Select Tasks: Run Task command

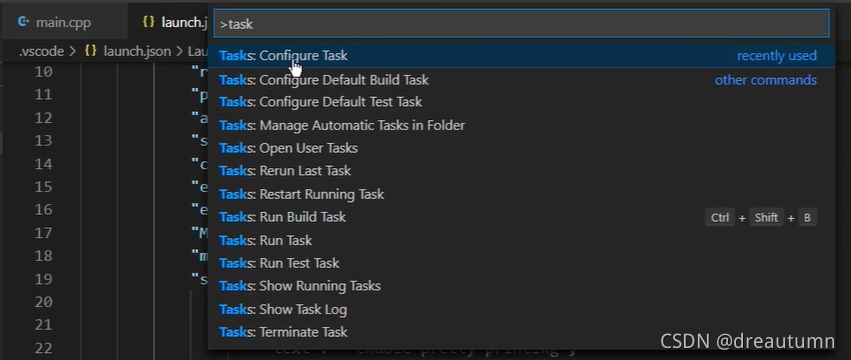pos(521,240)
